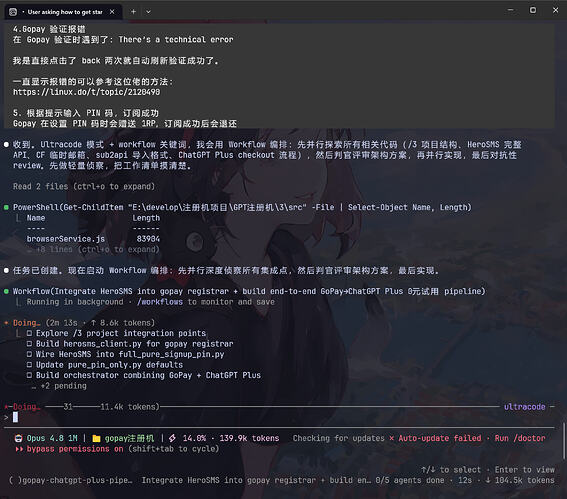Click the "Checking for updates" status
Image resolution: width=567 pixels, height=499 pixels.
click(338, 438)
